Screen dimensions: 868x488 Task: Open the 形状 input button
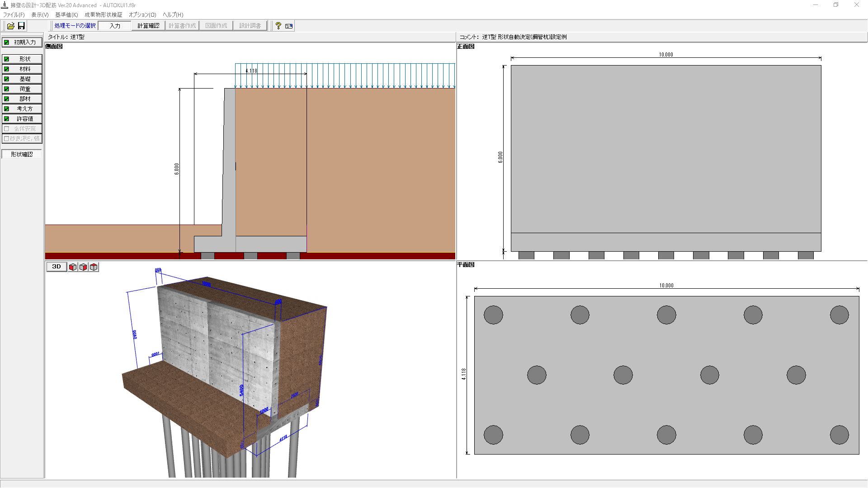[x=22, y=59]
